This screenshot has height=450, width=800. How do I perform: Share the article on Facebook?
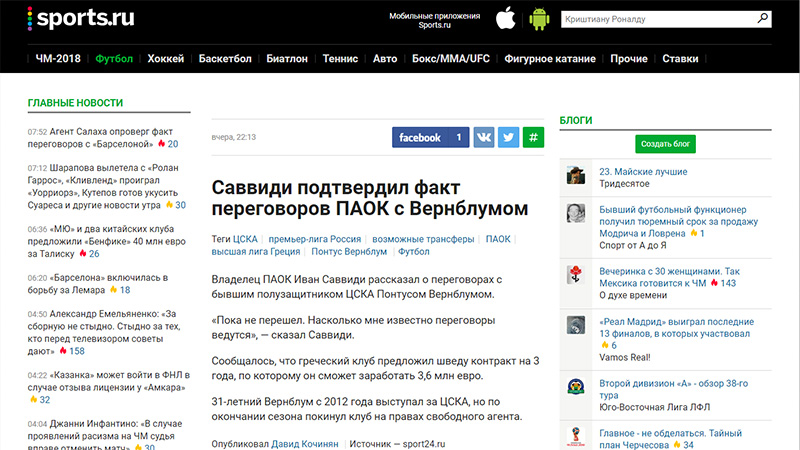point(430,137)
